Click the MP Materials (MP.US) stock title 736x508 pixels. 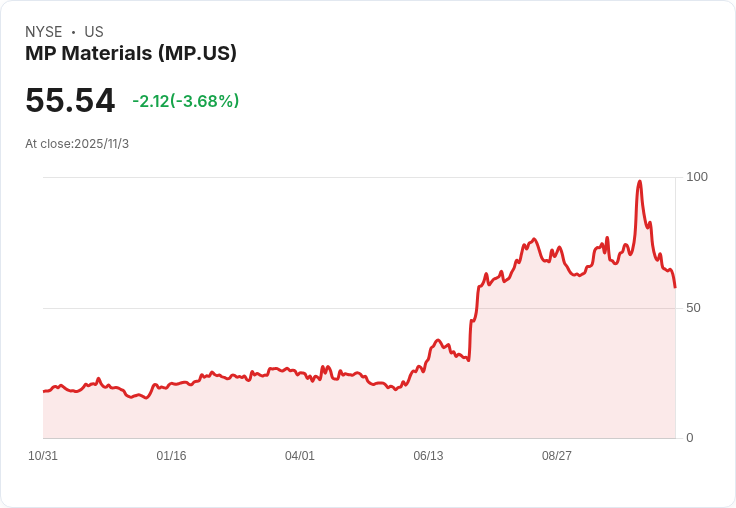click(131, 54)
